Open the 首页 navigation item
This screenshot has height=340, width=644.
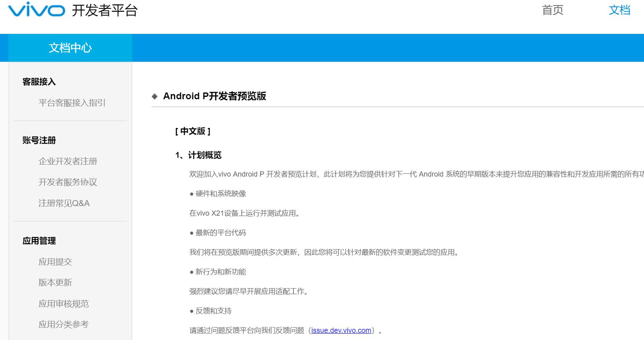pyautogui.click(x=553, y=10)
